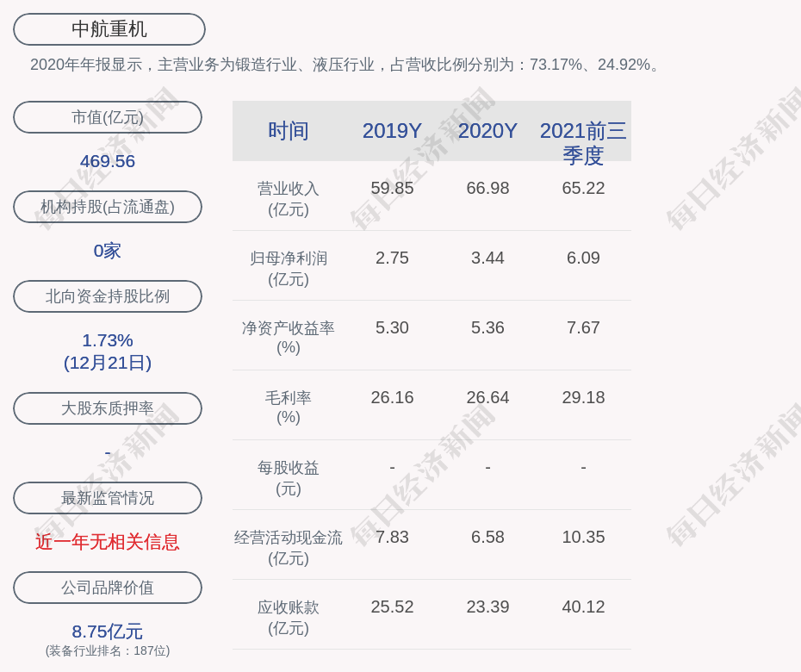Click the 2021前三季度 column header
801x672 pixels.
(583, 143)
